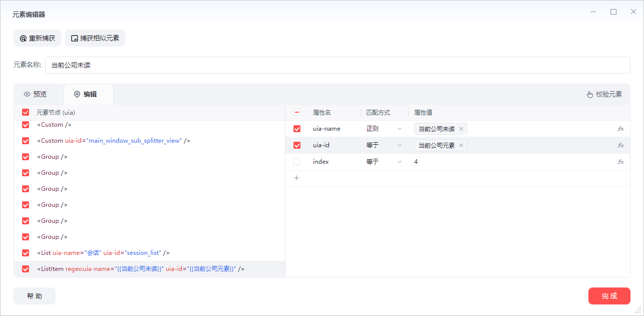This screenshot has width=644, height=316.
Task: Open match mode dropdown for uia-id
Action: pyautogui.click(x=384, y=145)
